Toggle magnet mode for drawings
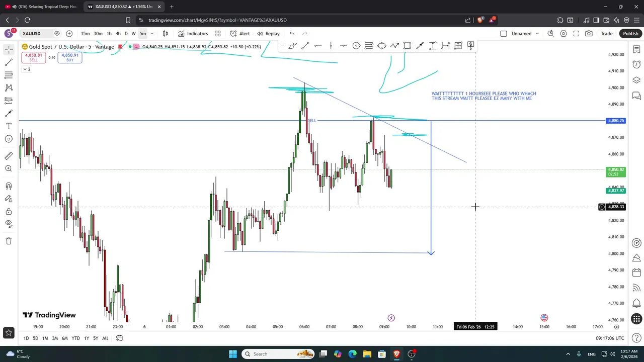Image resolution: width=644 pixels, height=362 pixels. (9, 186)
